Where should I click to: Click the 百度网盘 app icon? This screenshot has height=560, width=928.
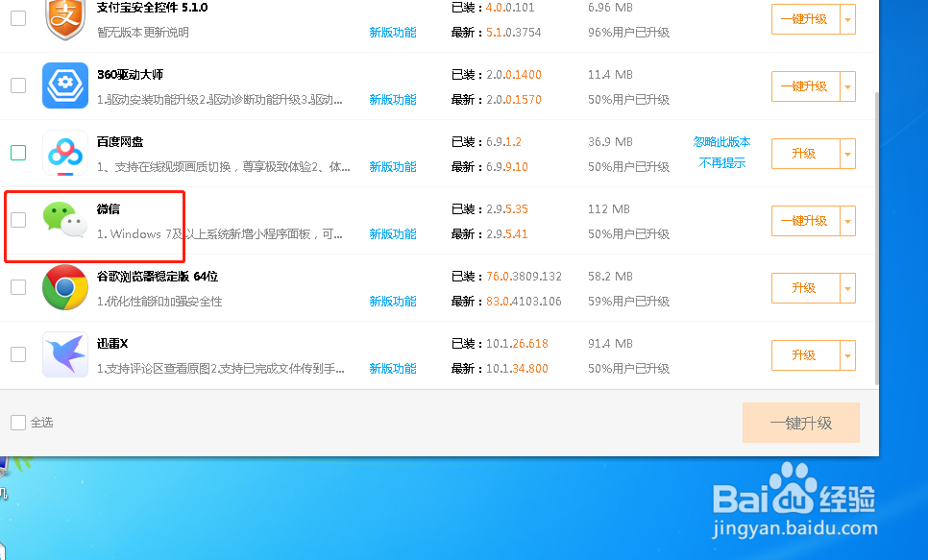click(65, 154)
